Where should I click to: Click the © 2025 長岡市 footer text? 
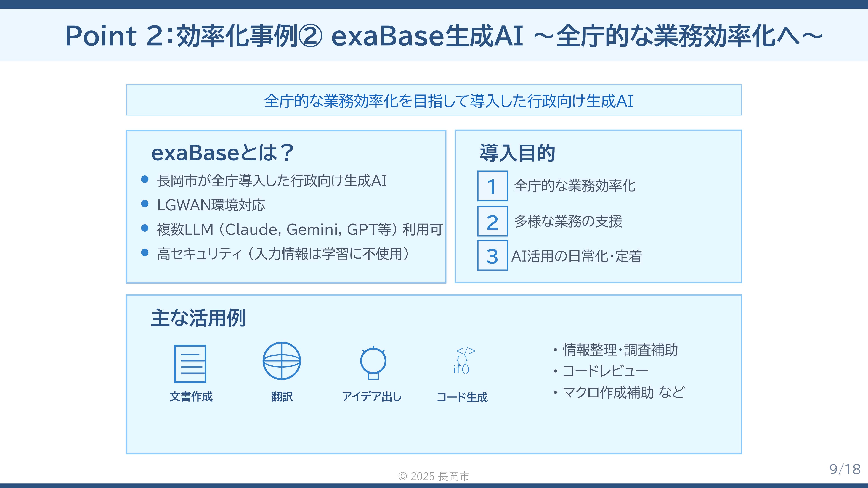pos(434,476)
